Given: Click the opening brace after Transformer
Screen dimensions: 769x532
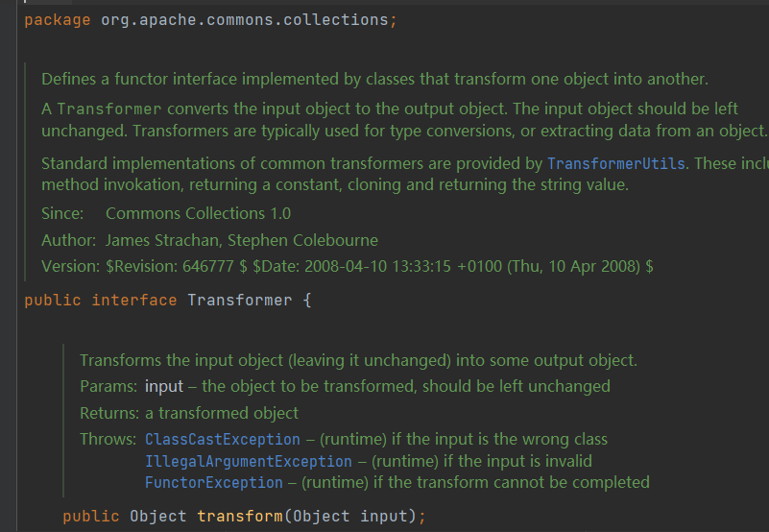Looking at the screenshot, I should click(x=306, y=300).
